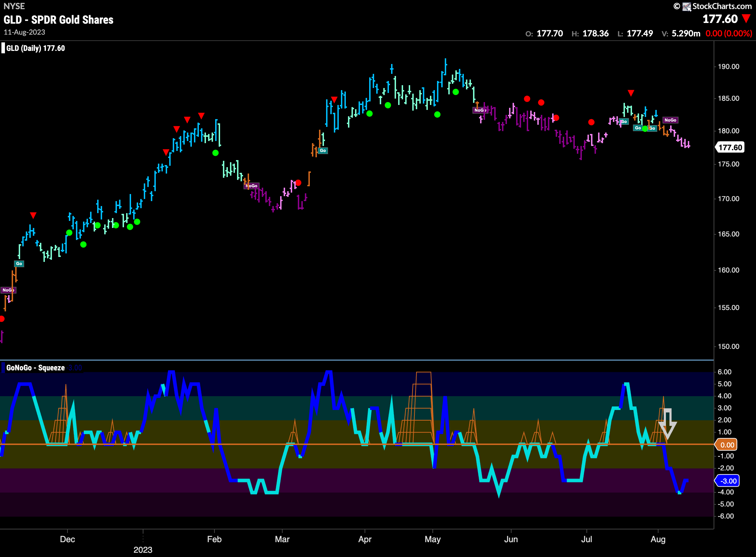Click the white 177.60 price tag on axis
The width and height of the screenshot is (756, 557).
point(730,147)
